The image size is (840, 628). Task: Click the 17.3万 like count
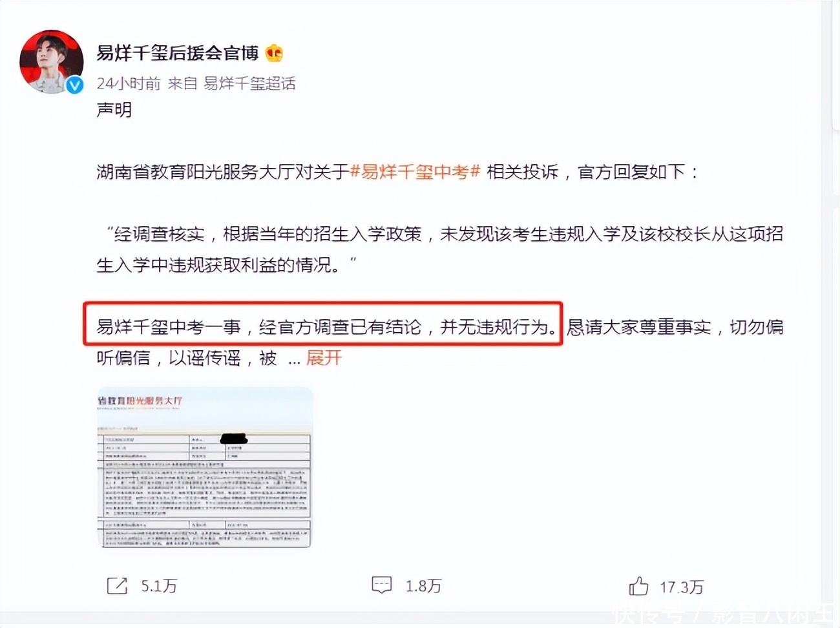click(681, 587)
